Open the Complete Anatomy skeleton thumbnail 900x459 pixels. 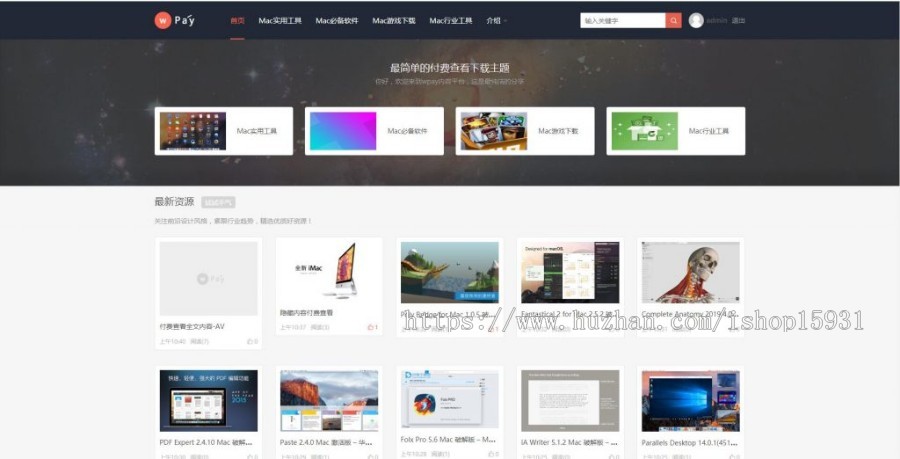coord(690,272)
